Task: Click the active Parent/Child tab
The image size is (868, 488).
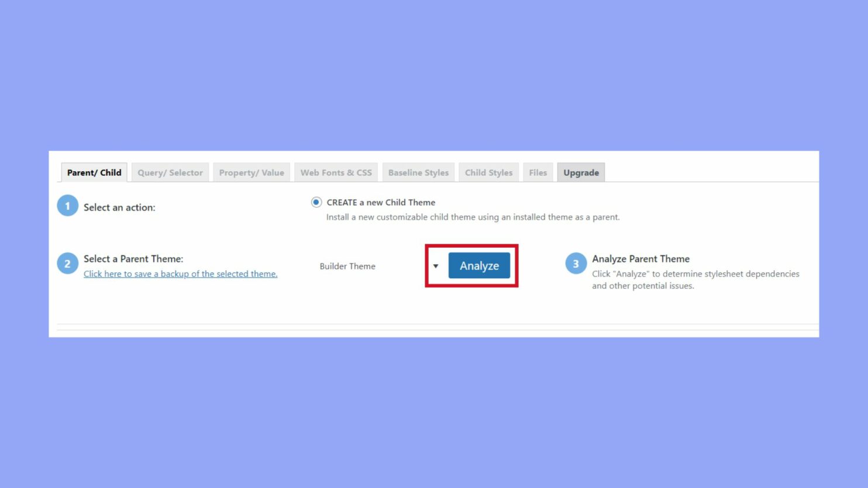Action: [94, 172]
